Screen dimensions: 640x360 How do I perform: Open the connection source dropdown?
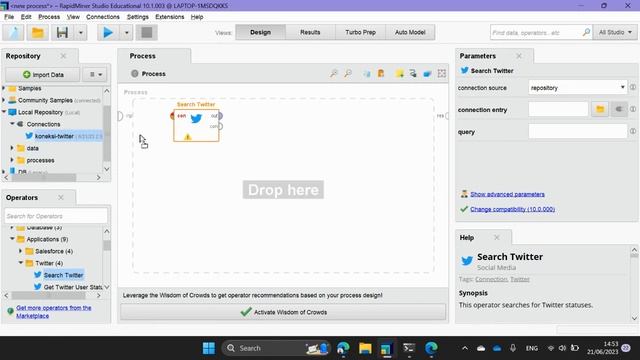(x=577, y=87)
